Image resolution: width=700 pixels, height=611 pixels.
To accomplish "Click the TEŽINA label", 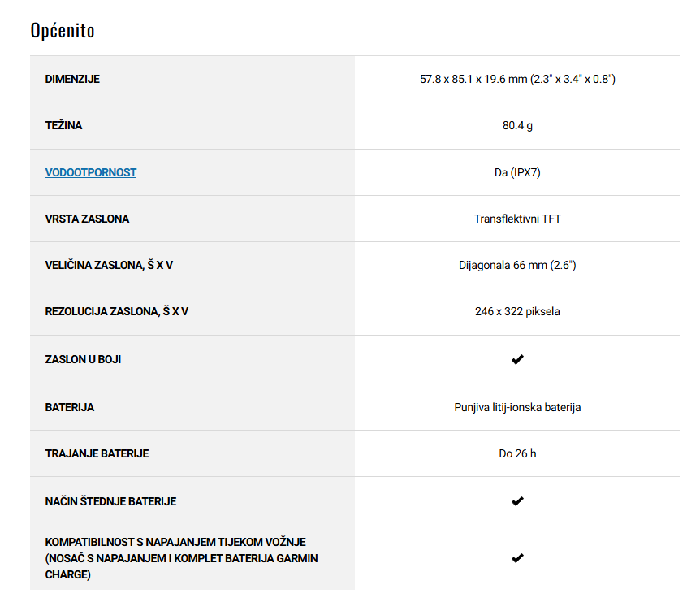I will [x=63, y=125].
